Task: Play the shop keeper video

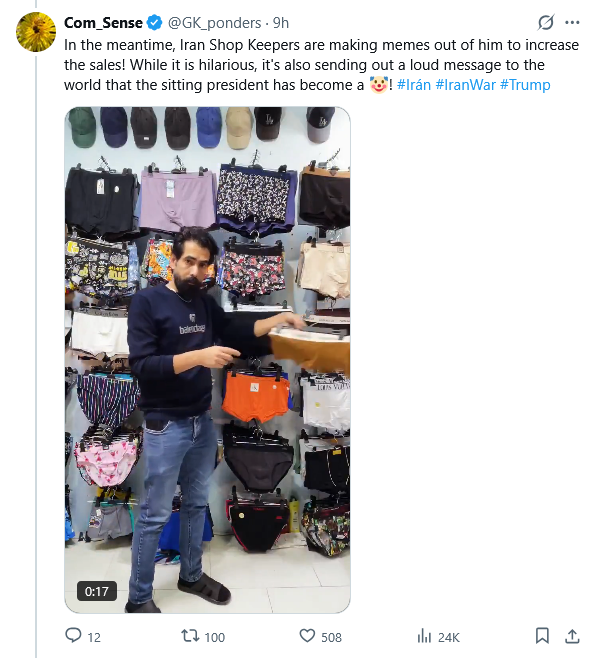Action: click(x=207, y=360)
